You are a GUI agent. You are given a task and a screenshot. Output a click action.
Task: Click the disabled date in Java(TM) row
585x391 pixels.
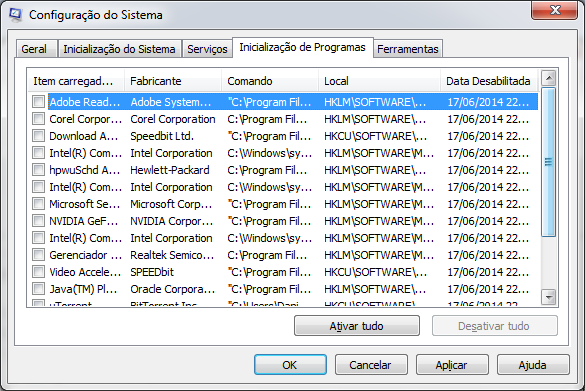coord(488,289)
